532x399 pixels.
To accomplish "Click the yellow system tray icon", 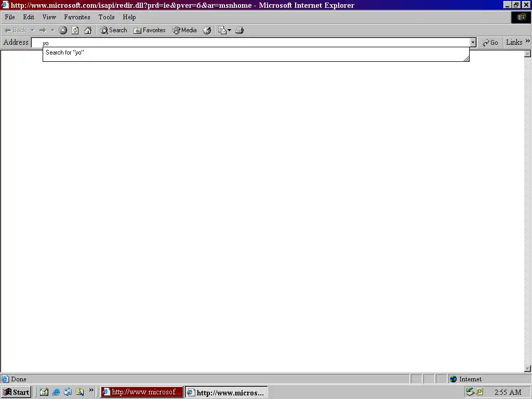I will coord(479,392).
